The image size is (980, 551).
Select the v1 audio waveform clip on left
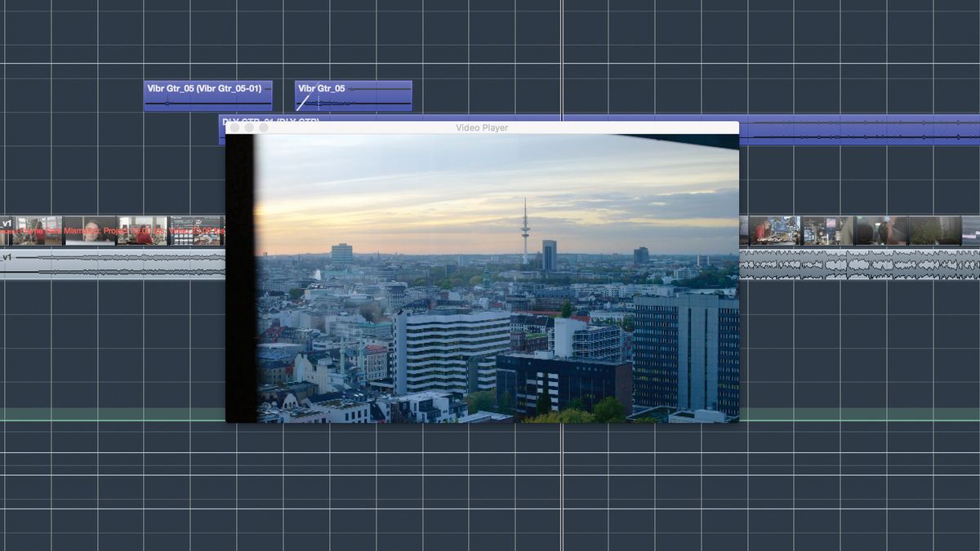(113, 264)
